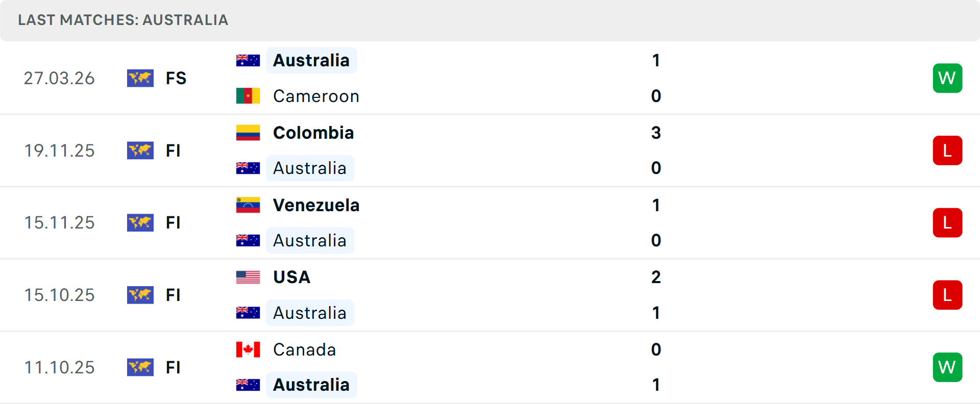Click the Venezuela flag icon

pyautogui.click(x=248, y=205)
